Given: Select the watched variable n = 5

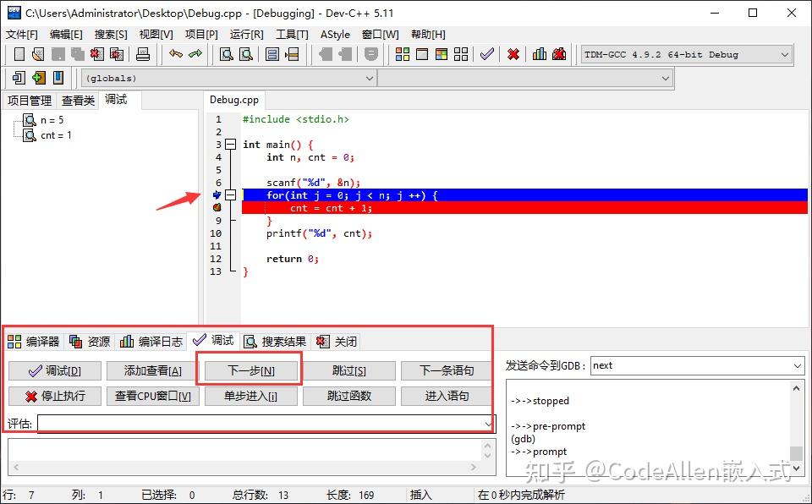Looking at the screenshot, I should coord(52,119).
